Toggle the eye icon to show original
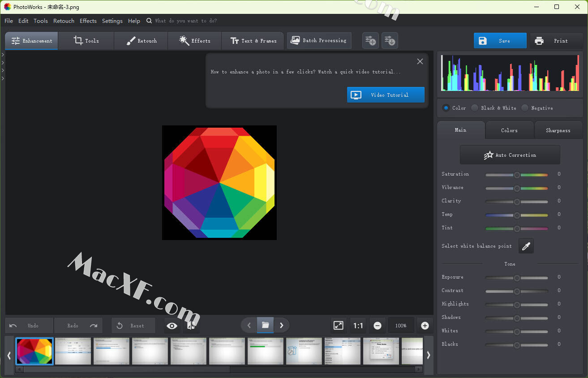Image resolution: width=588 pixels, height=378 pixels. [172, 326]
